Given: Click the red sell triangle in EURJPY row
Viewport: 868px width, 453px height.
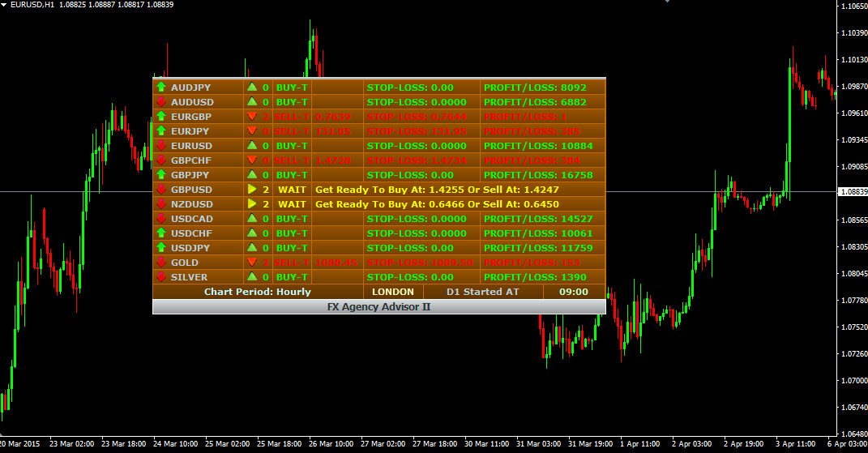Looking at the screenshot, I should [x=252, y=130].
